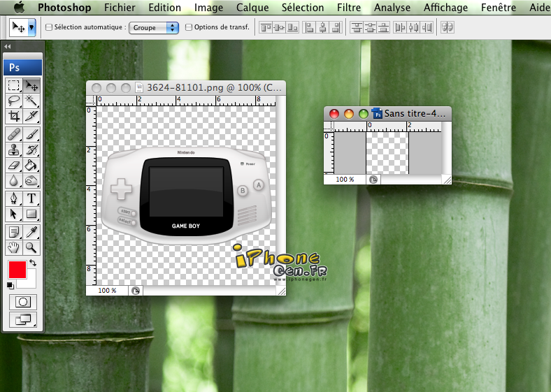Align bottom edges button
This screenshot has height=392, width=551.
(x=292, y=27)
